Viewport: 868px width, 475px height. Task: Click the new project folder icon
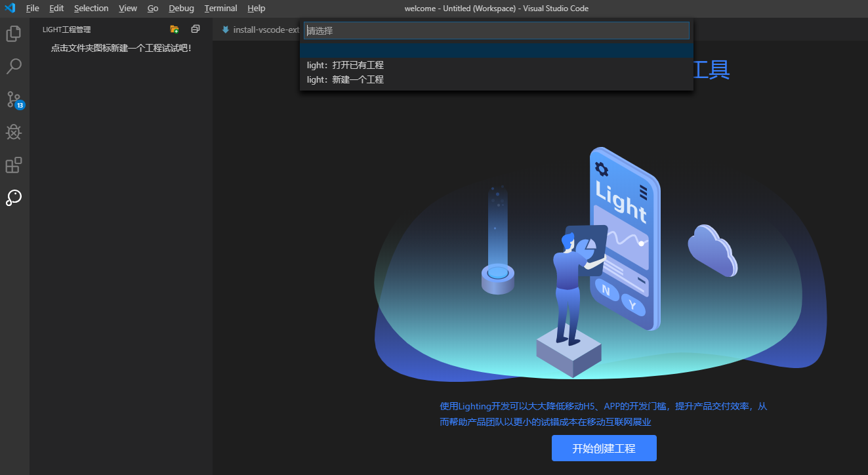[175, 30]
